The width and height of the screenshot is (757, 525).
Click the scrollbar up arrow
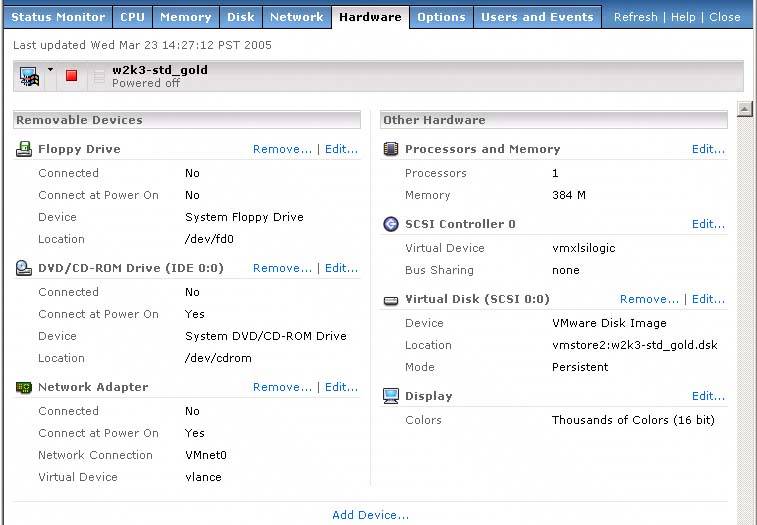(x=744, y=108)
